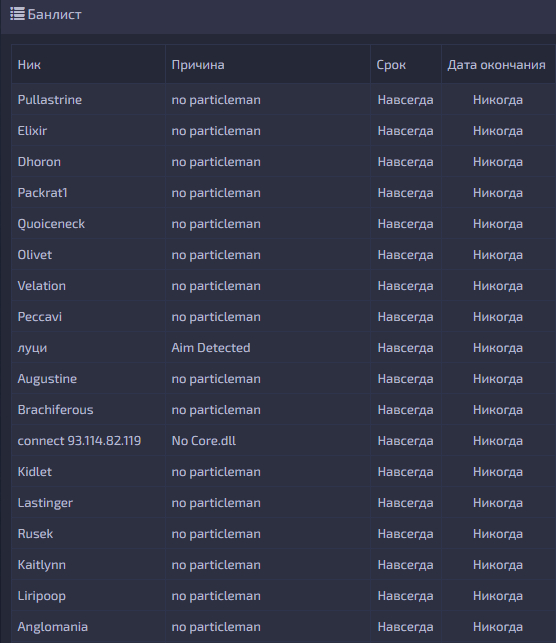The image size is (556, 643).
Task: Open the Pullastrine ban entry
Action: point(283,100)
